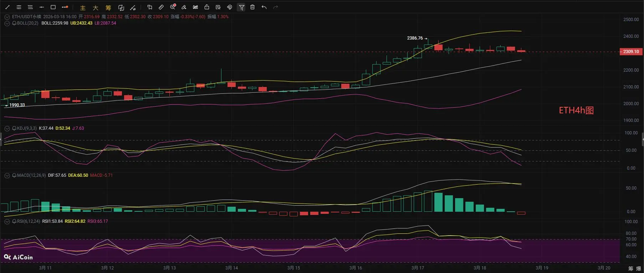
Task: Click the 筹 button at bottom right
Action: [630, 268]
